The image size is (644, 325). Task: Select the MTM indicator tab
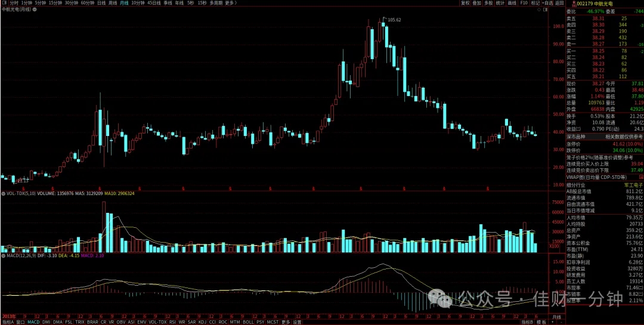click(x=235, y=322)
